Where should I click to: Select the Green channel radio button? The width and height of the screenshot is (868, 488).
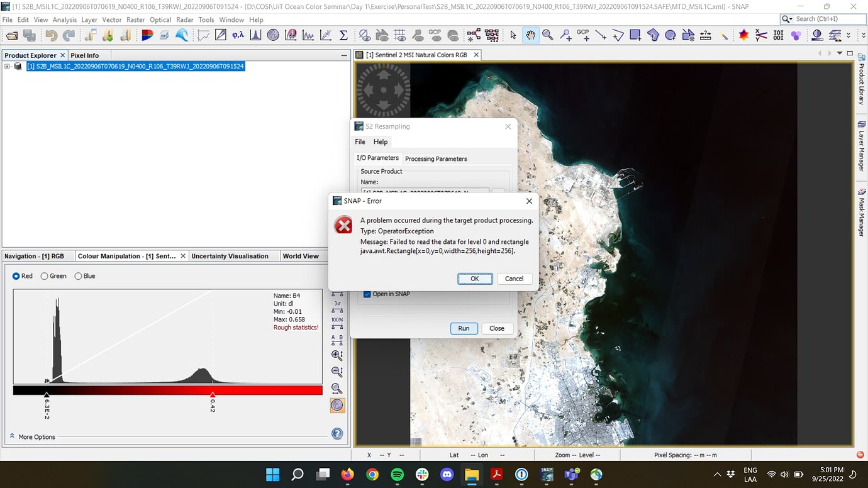point(45,275)
